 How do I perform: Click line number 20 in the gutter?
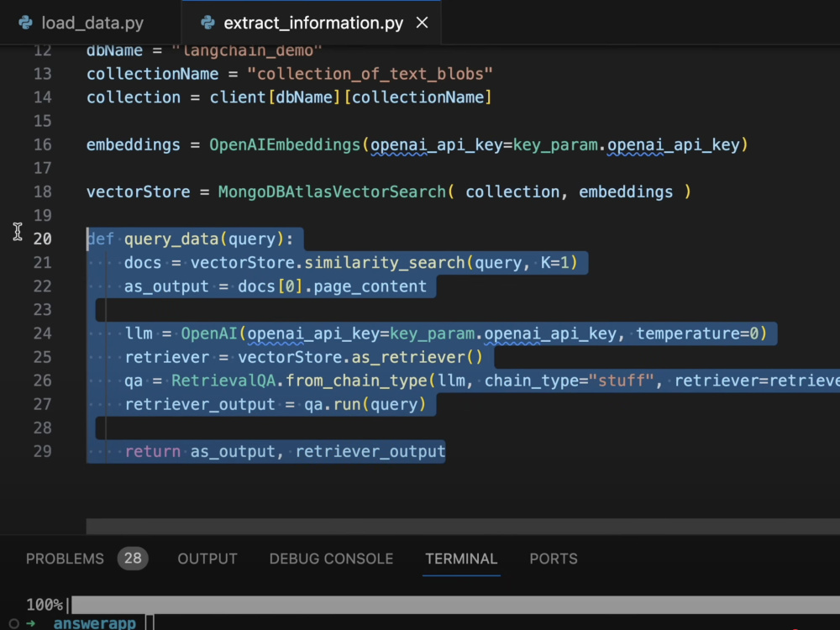click(42, 239)
